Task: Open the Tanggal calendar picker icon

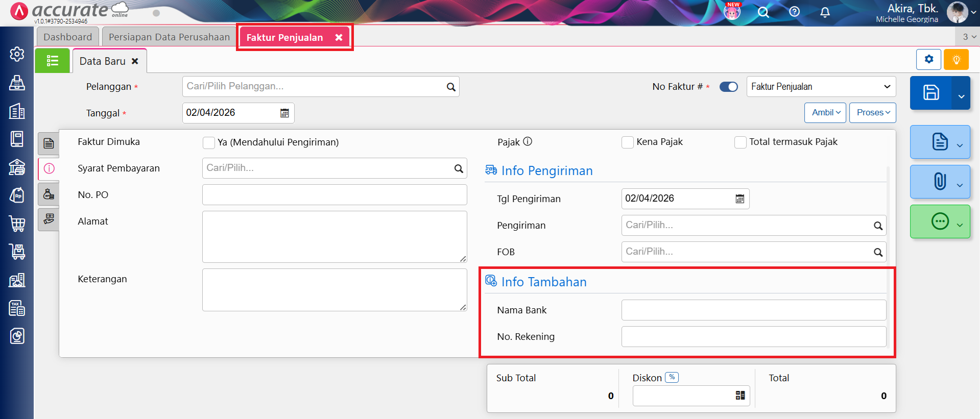Action: tap(284, 113)
